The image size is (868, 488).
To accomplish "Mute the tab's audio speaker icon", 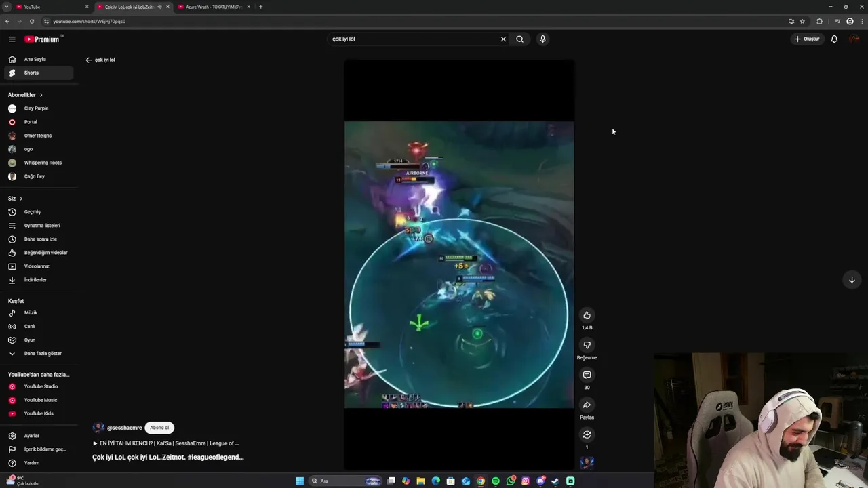I will pos(159,7).
